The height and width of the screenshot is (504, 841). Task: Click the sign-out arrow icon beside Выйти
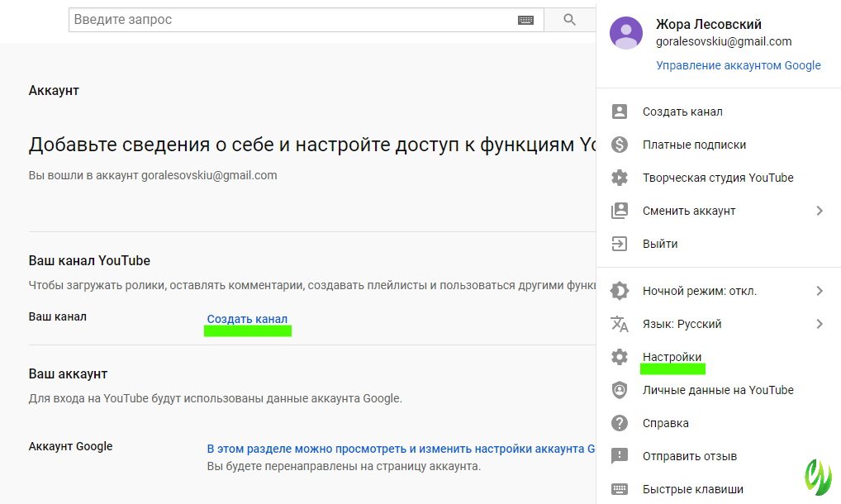pyautogui.click(x=620, y=244)
